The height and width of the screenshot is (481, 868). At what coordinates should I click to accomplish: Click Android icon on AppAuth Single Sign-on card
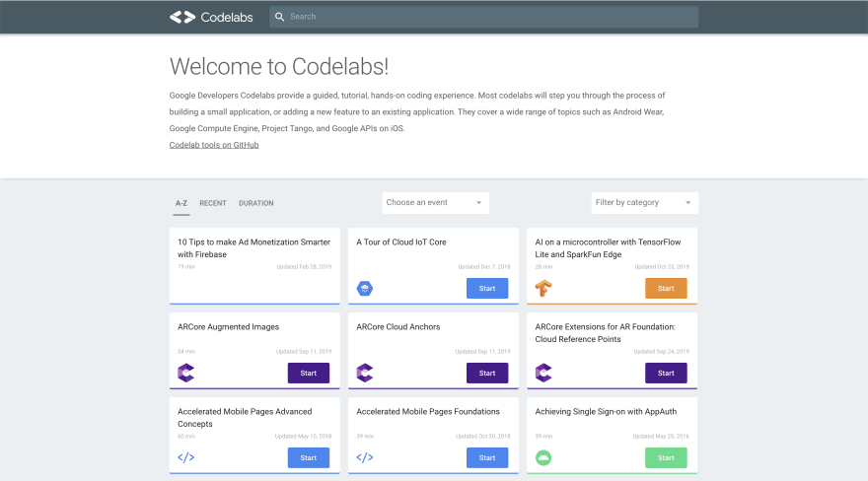pos(543,457)
